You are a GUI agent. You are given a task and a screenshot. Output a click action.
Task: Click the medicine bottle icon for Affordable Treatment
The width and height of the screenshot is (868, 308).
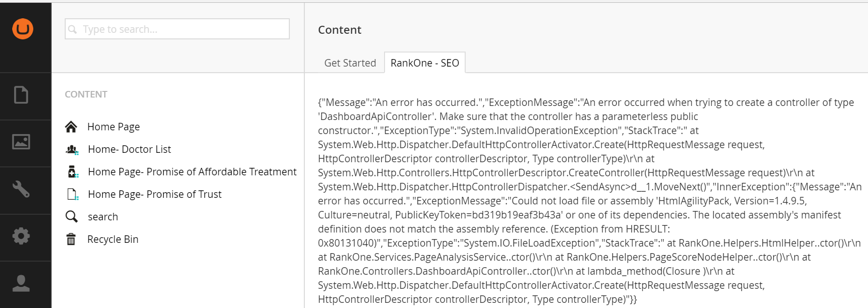point(73,172)
